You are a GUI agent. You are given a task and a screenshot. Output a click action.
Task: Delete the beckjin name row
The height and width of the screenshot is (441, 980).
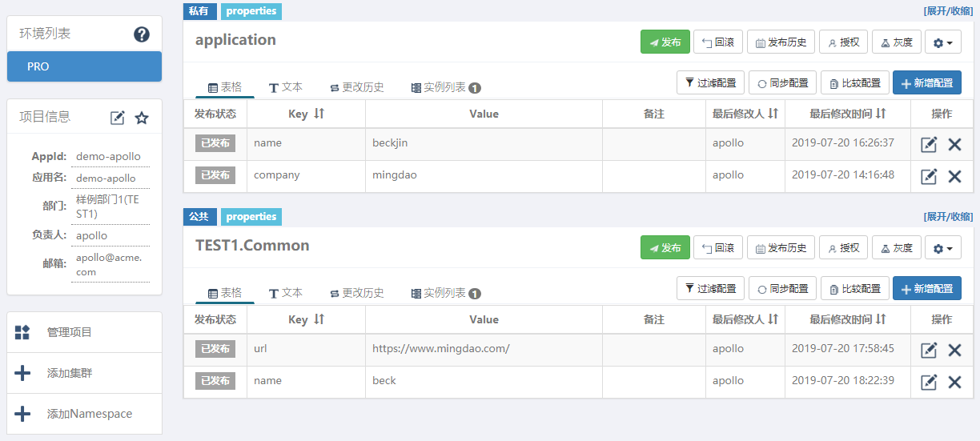point(954,144)
